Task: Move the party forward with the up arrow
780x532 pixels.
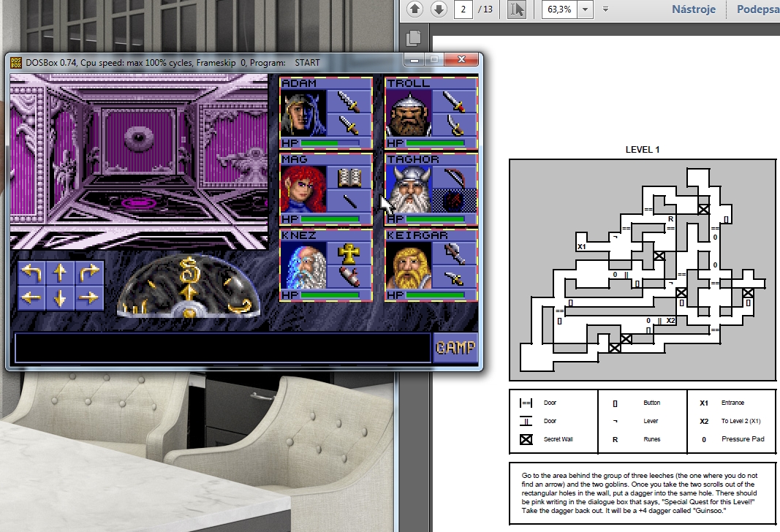Action: tap(60, 273)
